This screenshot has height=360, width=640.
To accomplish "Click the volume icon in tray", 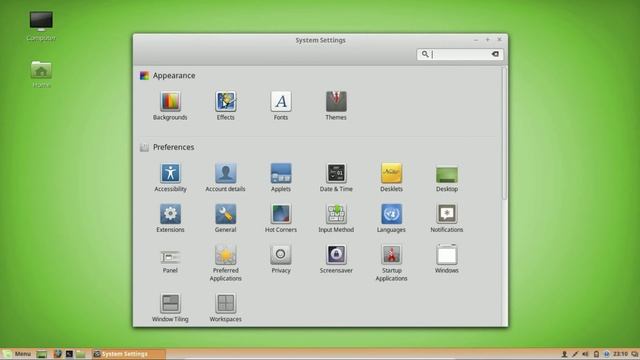I will (585, 354).
